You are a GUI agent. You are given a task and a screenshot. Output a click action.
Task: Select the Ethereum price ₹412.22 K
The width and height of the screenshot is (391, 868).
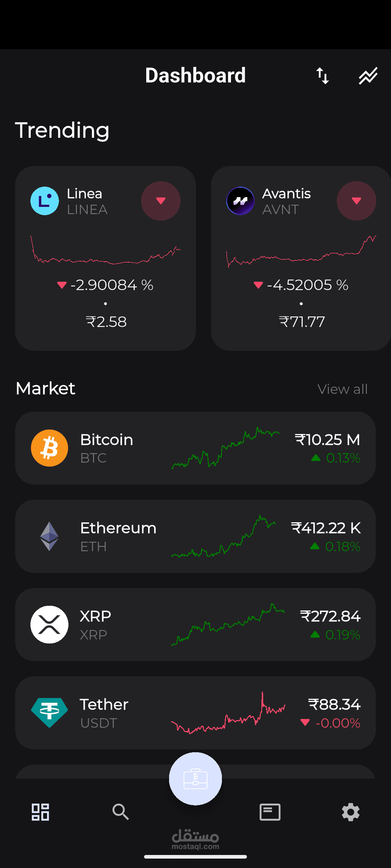pyautogui.click(x=326, y=528)
